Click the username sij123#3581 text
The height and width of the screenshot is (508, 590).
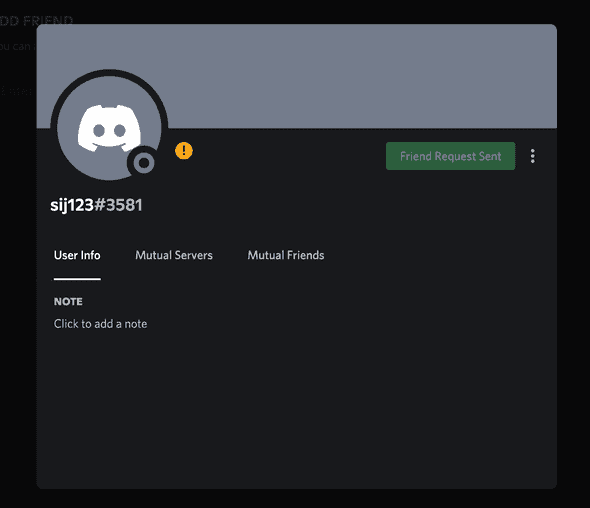pos(96,205)
